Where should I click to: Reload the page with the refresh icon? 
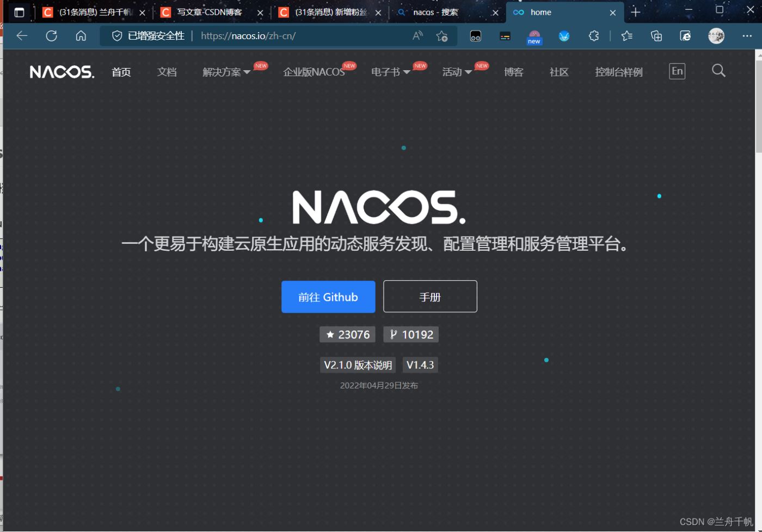point(52,36)
